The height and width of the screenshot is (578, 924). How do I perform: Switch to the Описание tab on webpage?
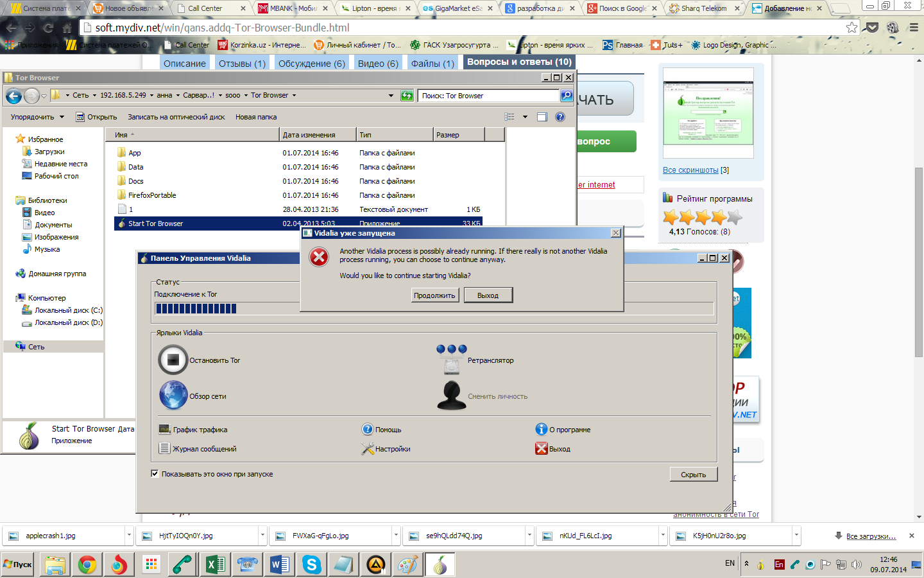tap(185, 63)
